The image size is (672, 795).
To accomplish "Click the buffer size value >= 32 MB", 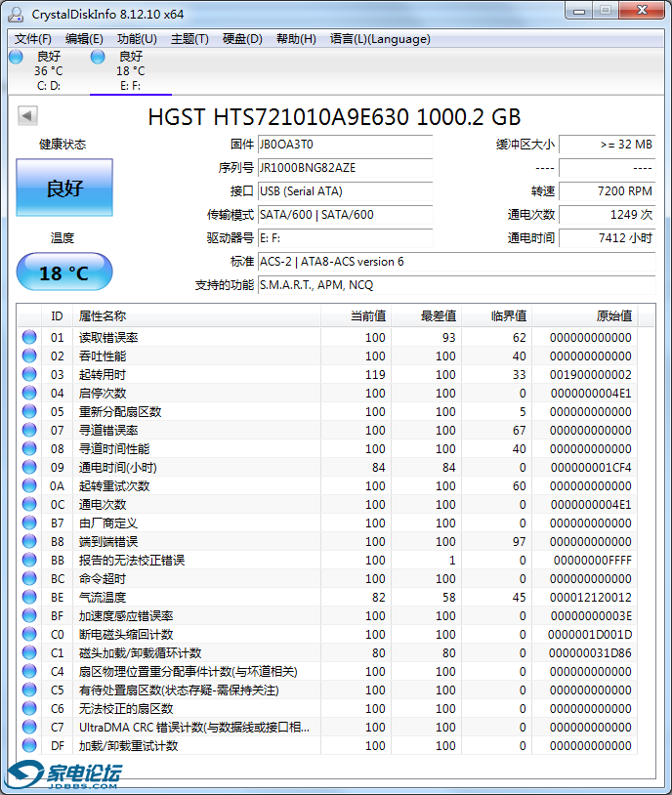I will pos(608,145).
